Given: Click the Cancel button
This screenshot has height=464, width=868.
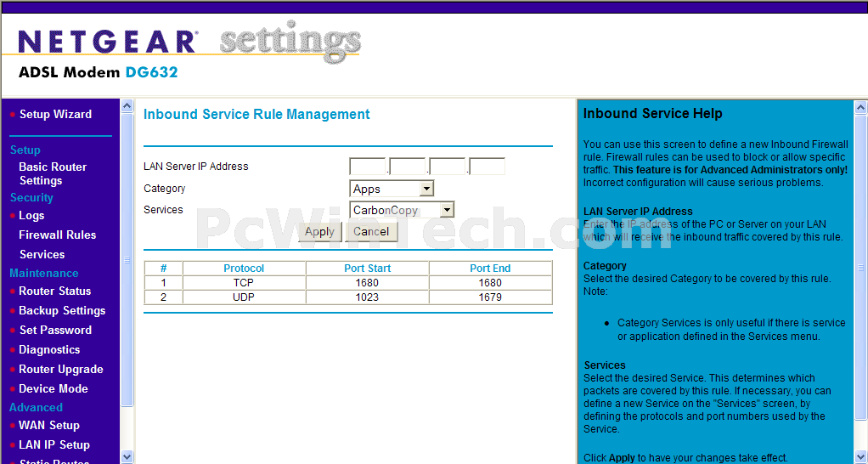Looking at the screenshot, I should (x=371, y=231).
